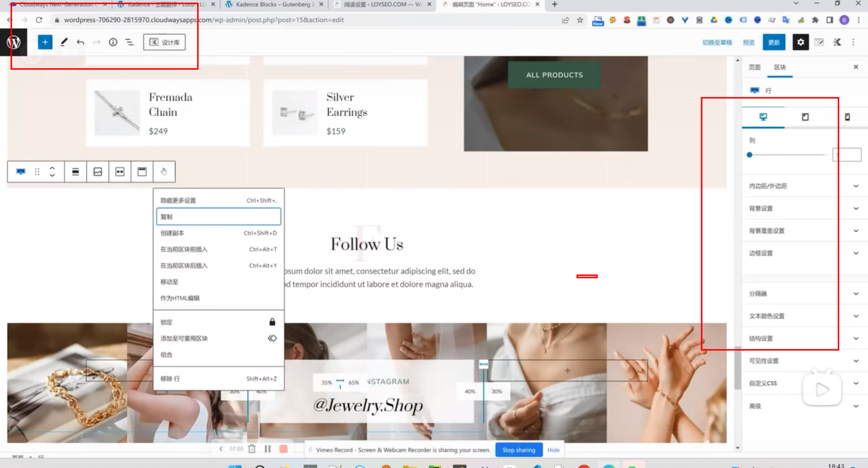Image resolution: width=868 pixels, height=468 pixels.
Task: Expand 自定义CSS section
Action: tap(804, 383)
